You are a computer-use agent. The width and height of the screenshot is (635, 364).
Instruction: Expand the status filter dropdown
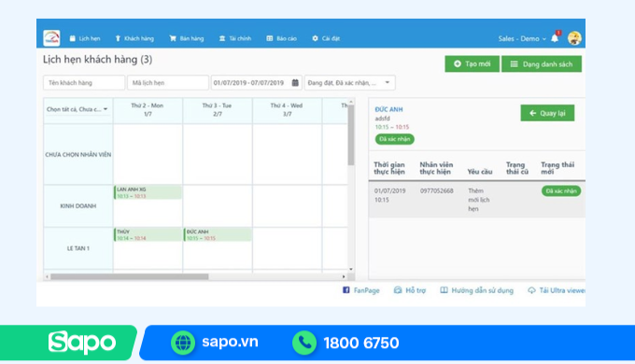pyautogui.click(x=349, y=82)
